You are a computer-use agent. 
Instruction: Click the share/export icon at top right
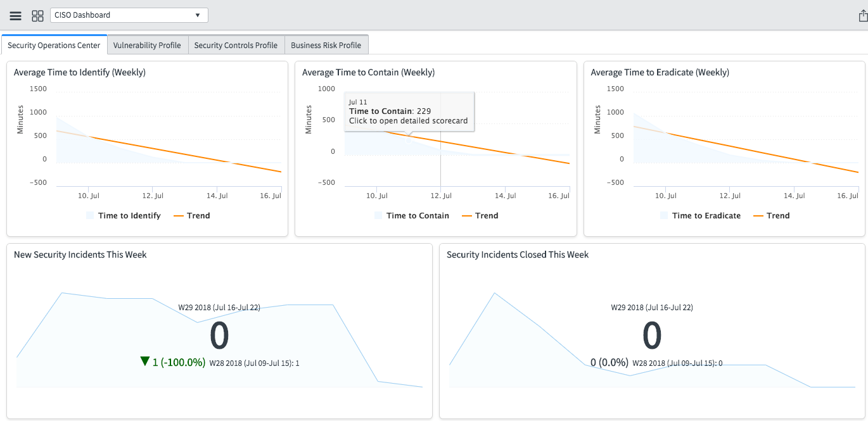(x=862, y=16)
